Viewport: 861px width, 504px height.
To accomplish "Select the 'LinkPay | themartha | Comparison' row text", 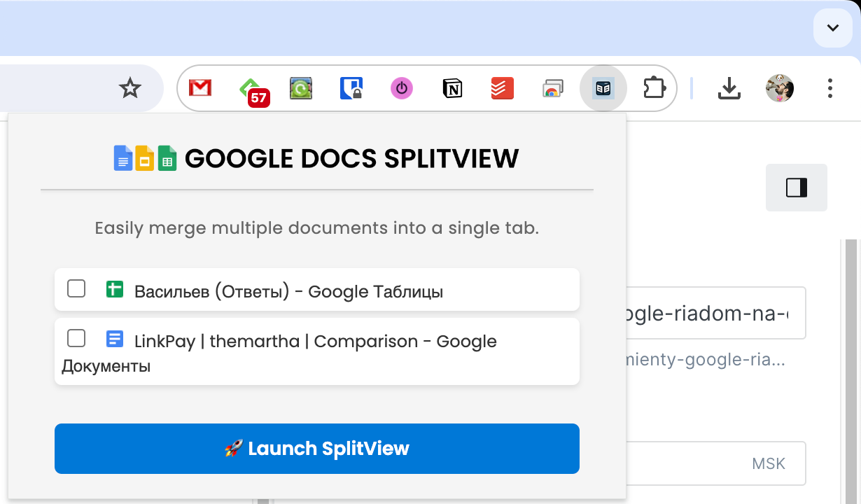I will 276,342.
